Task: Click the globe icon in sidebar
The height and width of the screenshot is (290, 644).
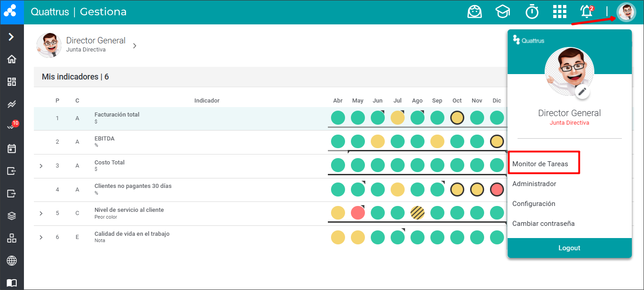Action: point(12,261)
